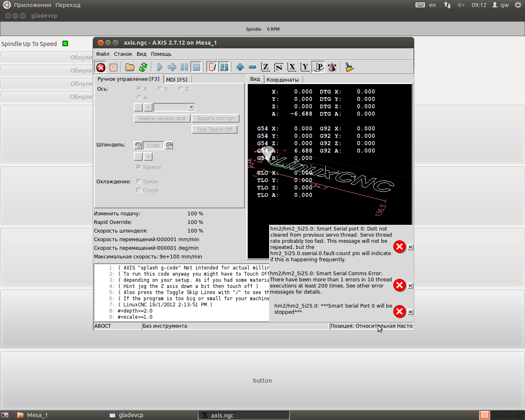
Task: Start spindle clockwise icon right of Стоп
Action: (169, 145)
